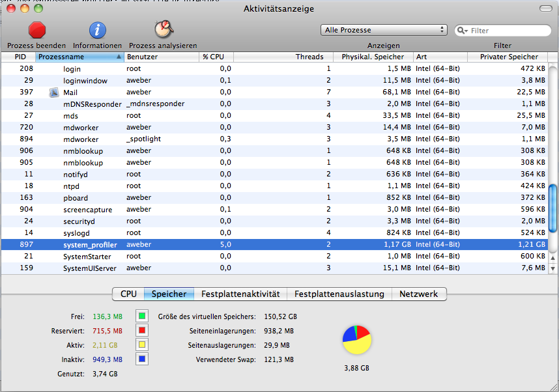Click the magnifier icon in Filter field

[x=462, y=31]
